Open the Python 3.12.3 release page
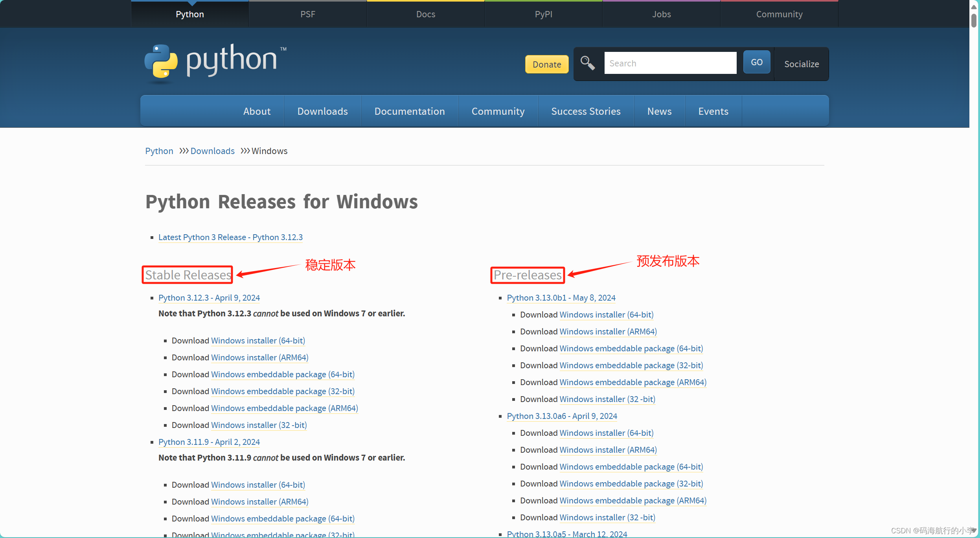Viewport: 980px width, 538px height. [209, 298]
